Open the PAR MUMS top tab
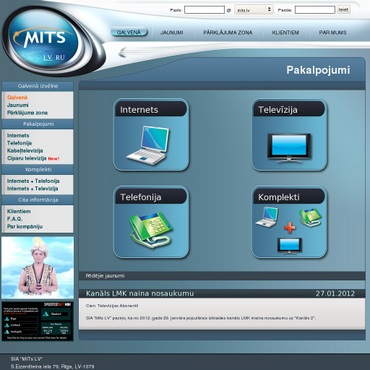Image resolution: width=370 pixels, height=370 pixels. (333, 33)
